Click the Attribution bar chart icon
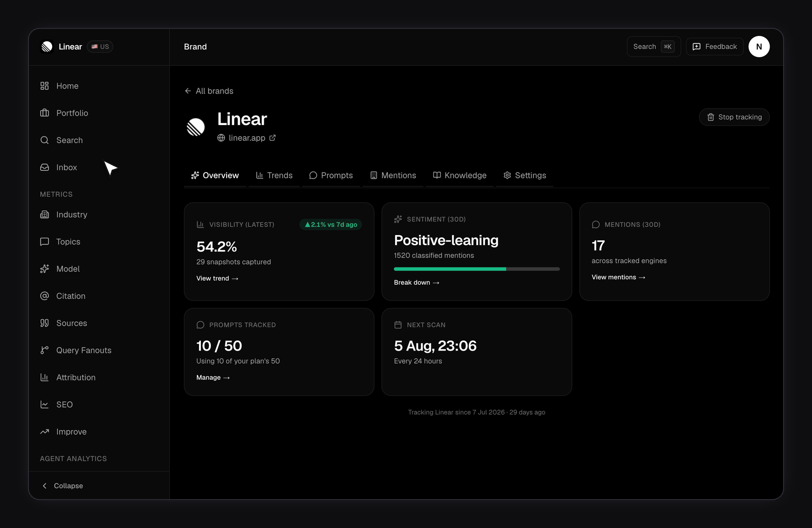The image size is (812, 528). [x=45, y=377]
